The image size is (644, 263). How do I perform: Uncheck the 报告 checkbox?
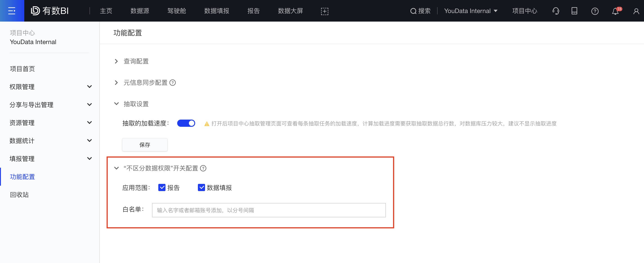(x=162, y=187)
